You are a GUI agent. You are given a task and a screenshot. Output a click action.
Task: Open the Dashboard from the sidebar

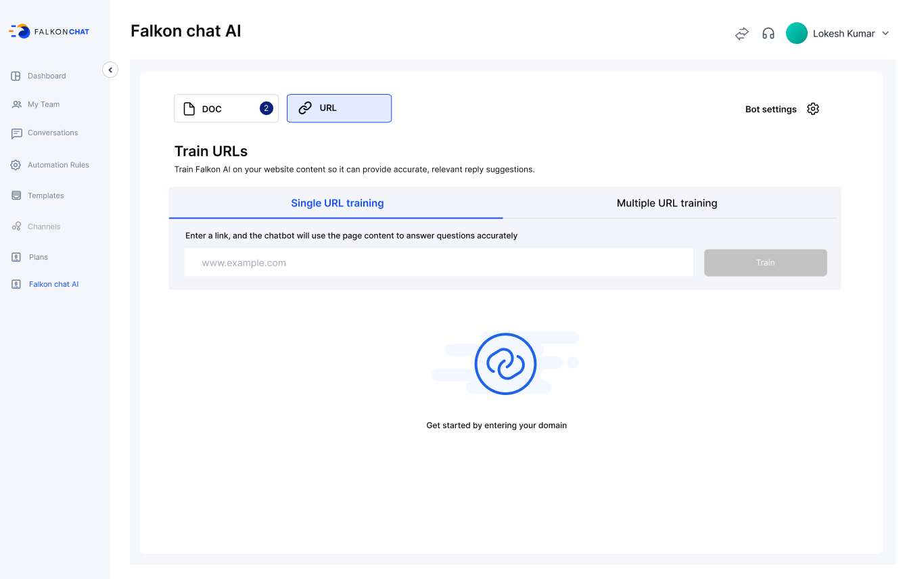coord(47,76)
